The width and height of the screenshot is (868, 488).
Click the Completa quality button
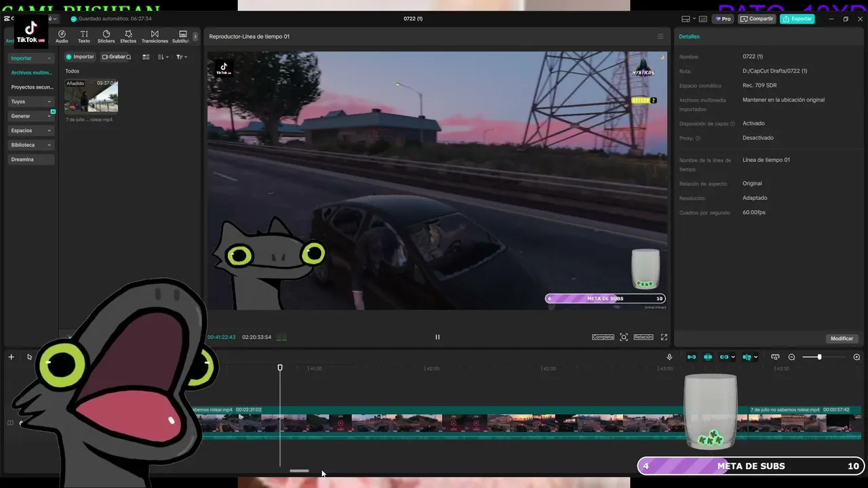click(603, 337)
